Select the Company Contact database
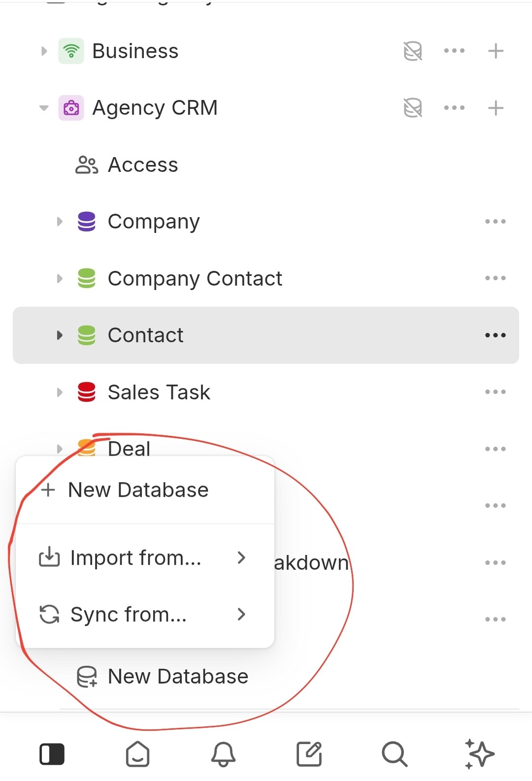Image resolution: width=532 pixels, height=781 pixels. tap(195, 279)
